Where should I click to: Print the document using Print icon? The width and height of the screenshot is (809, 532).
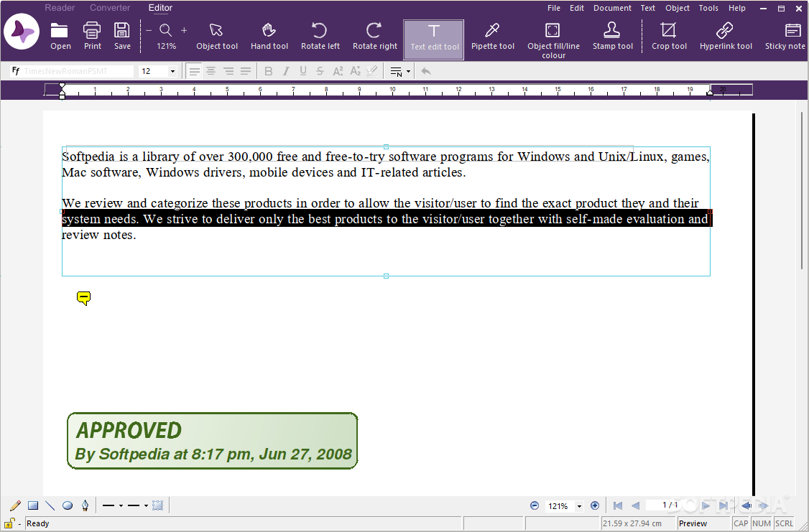coord(93,36)
